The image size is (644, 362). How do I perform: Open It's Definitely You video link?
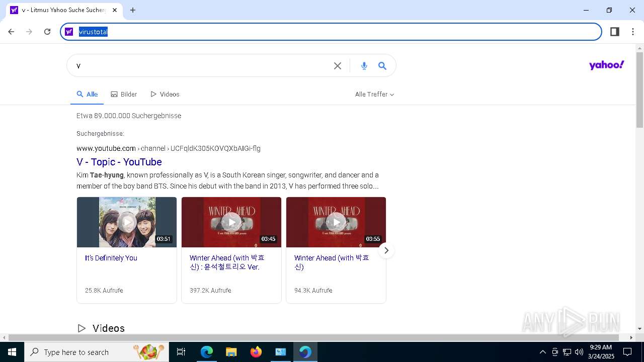pos(111,258)
